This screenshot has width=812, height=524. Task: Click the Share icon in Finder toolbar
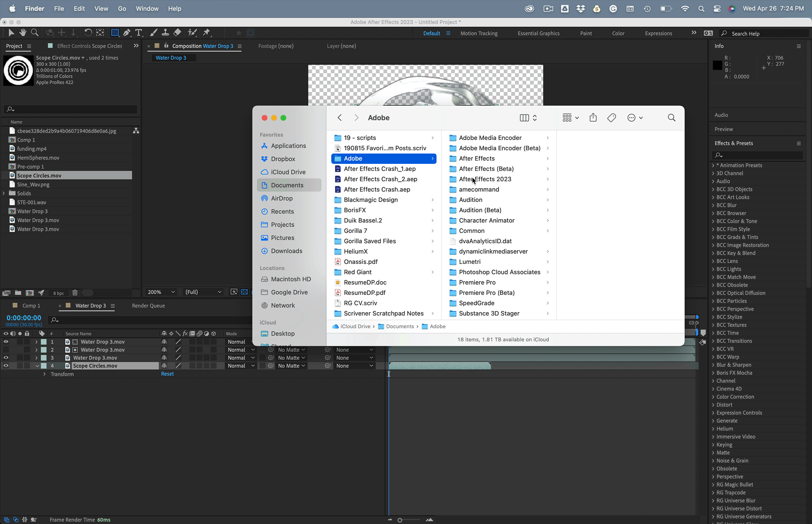593,118
